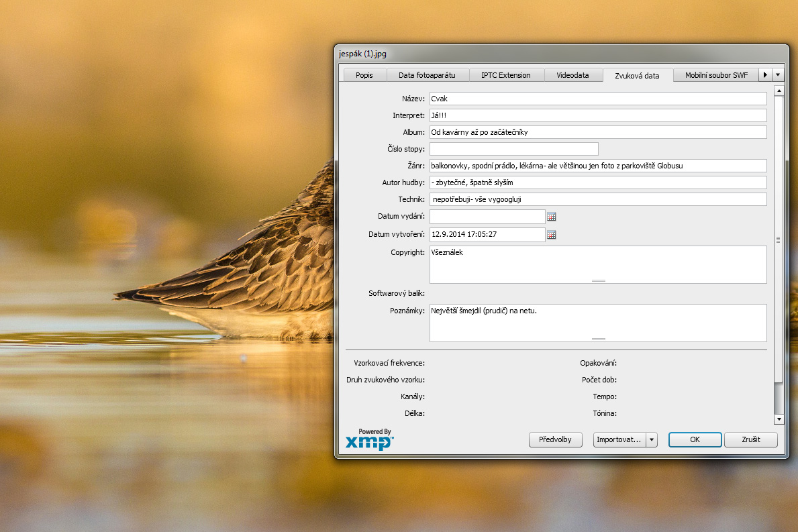
Task: Click inside the Poznámky notes box
Action: [x=597, y=322]
